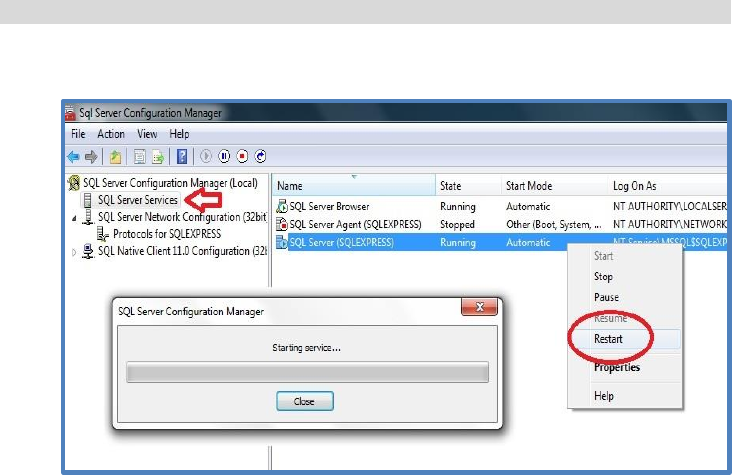
Task: Click the Back arrow toolbar icon
Action: 73,156
